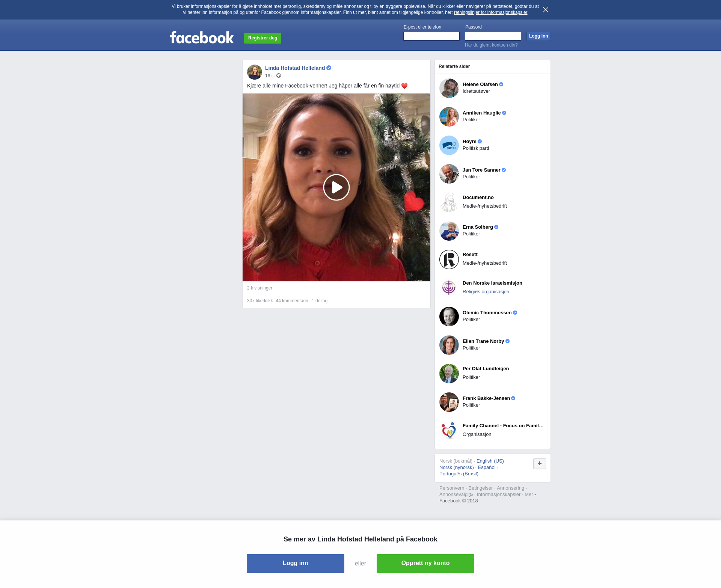The height and width of the screenshot is (588, 721).
Task: Switch language to Norsk (nynorsk)
Action: pyautogui.click(x=457, y=467)
